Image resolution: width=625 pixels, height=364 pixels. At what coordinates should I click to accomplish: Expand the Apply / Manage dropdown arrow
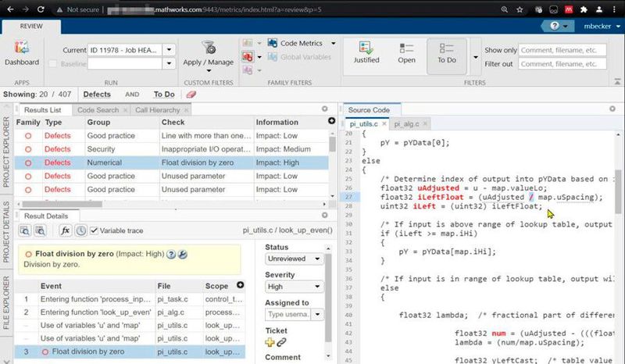tap(209, 71)
